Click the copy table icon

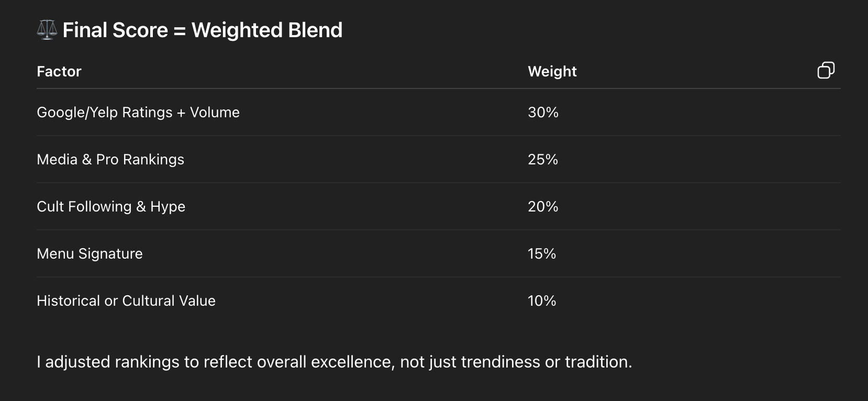826,71
